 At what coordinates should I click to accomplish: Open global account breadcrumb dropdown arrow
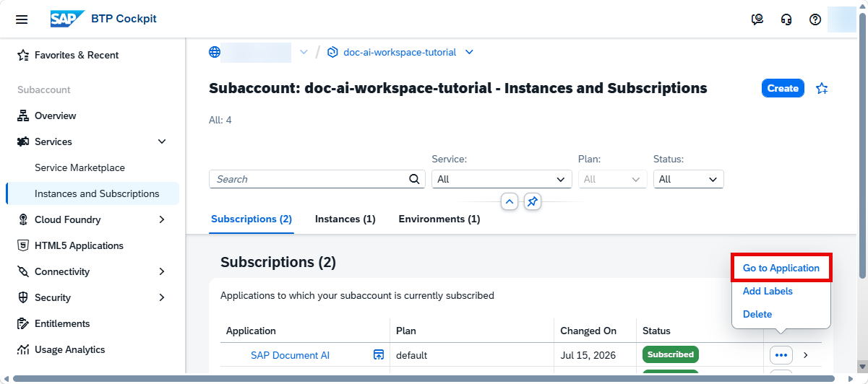pos(304,52)
